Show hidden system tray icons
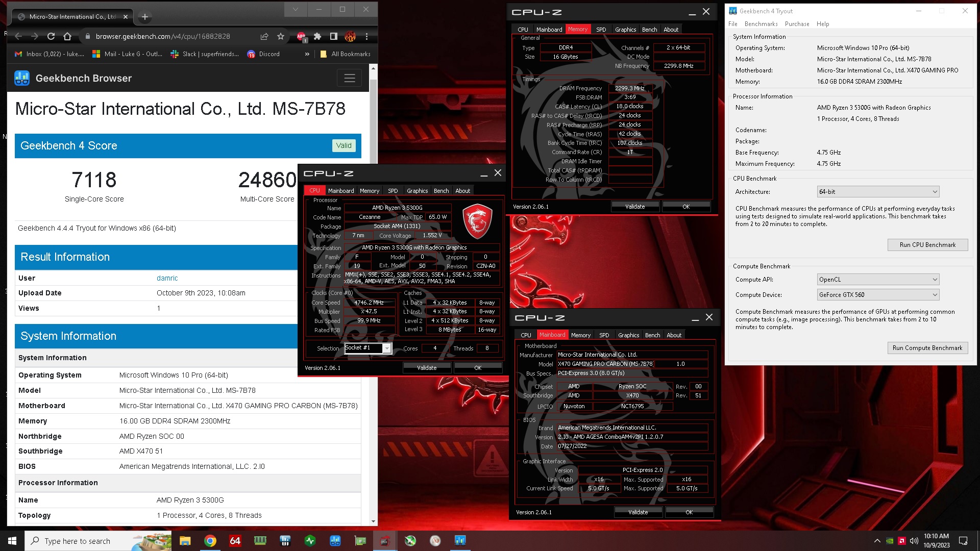The width and height of the screenshot is (980, 551). point(877,541)
